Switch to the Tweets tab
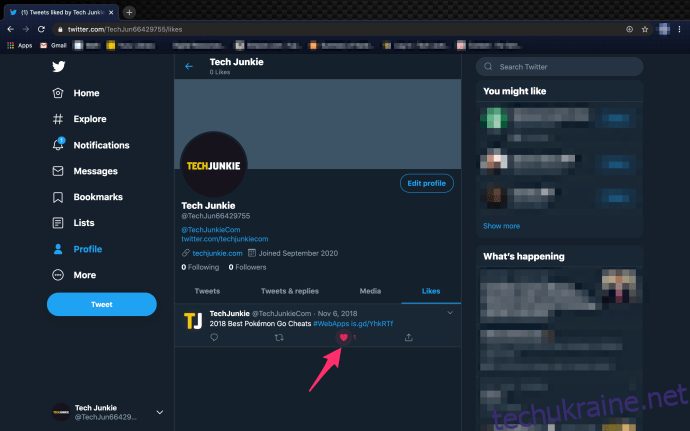690x431 pixels. [x=207, y=291]
